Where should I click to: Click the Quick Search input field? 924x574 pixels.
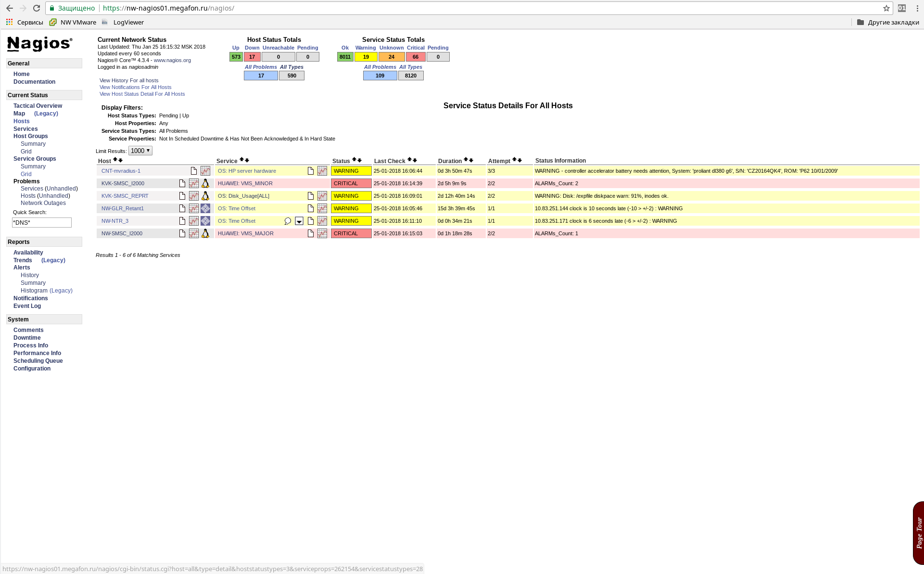42,222
